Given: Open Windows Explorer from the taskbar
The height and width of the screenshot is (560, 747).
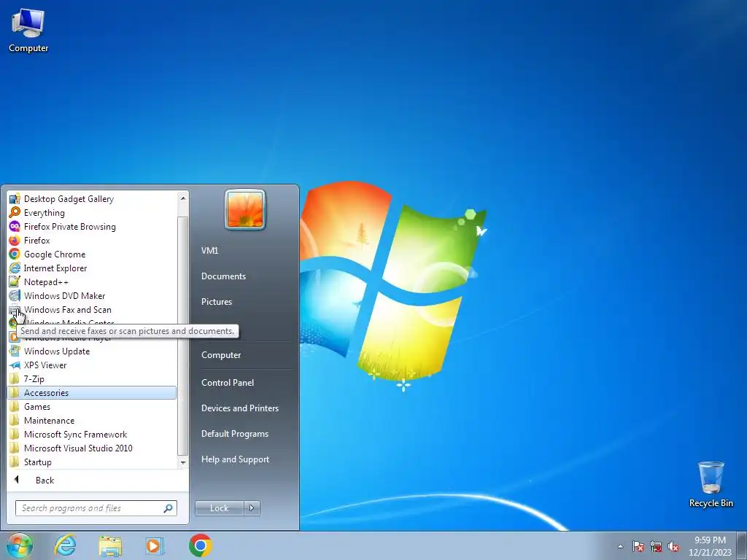Looking at the screenshot, I should tap(110, 545).
